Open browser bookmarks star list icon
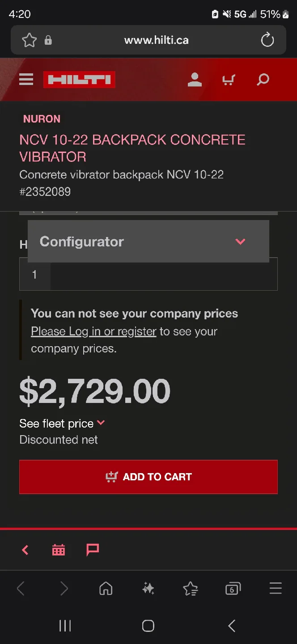Image resolution: width=297 pixels, height=644 pixels. [191, 589]
